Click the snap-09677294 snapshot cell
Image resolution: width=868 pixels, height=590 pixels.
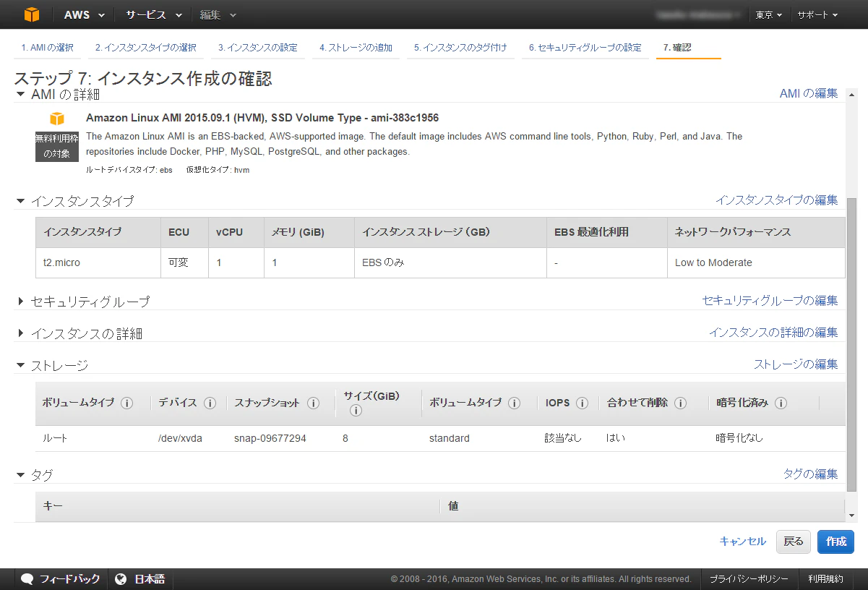pos(270,439)
